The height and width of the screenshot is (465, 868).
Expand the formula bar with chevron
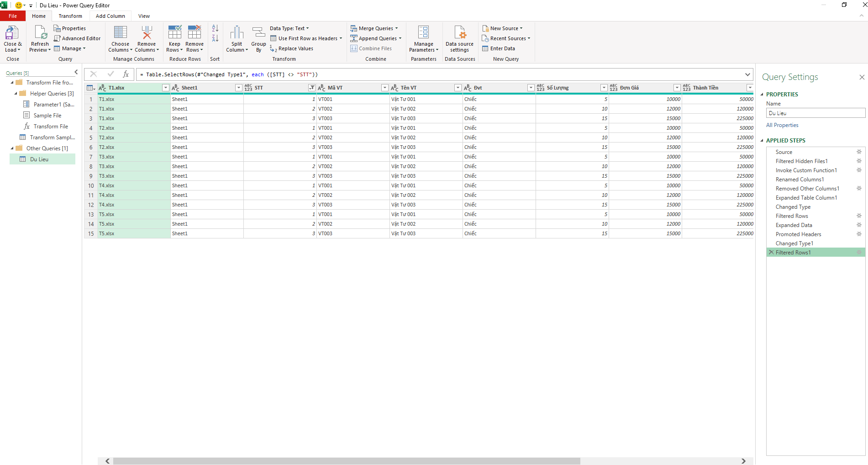[747, 74]
